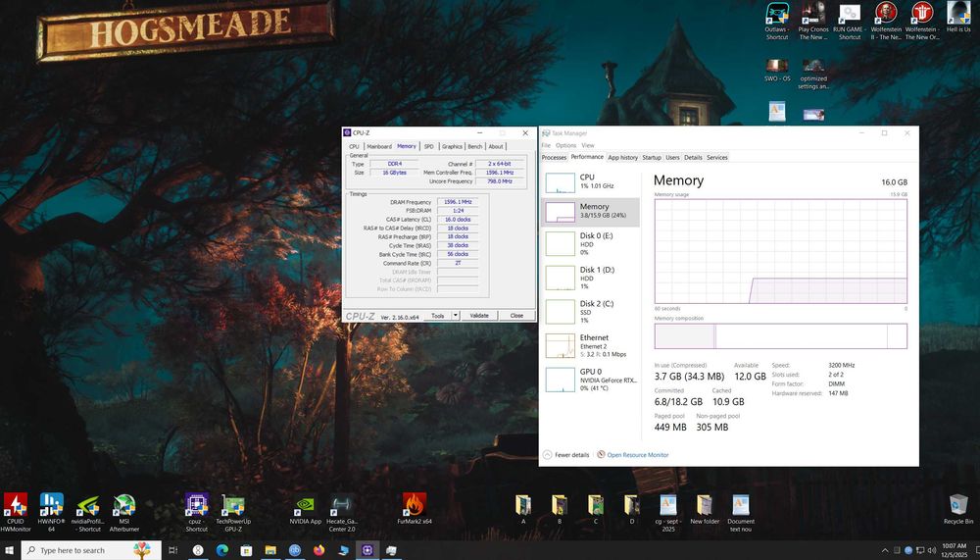The height and width of the screenshot is (560, 980).
Task: Open the File menu in Task Manager
Action: click(x=546, y=146)
